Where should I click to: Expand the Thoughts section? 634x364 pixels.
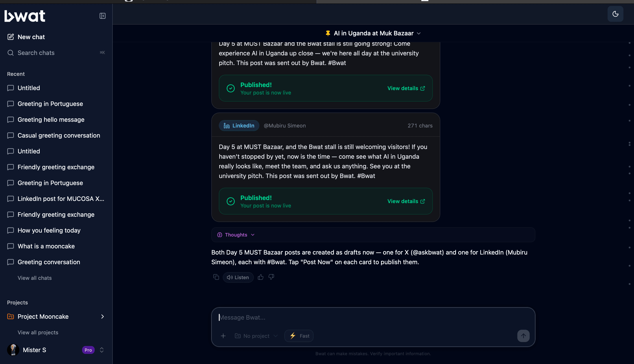(x=236, y=235)
